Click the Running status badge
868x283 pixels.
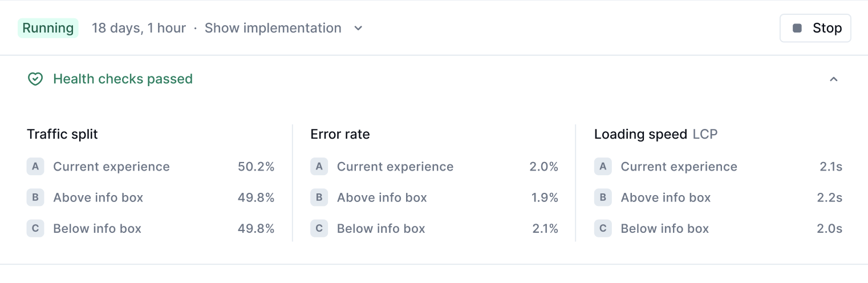click(48, 28)
